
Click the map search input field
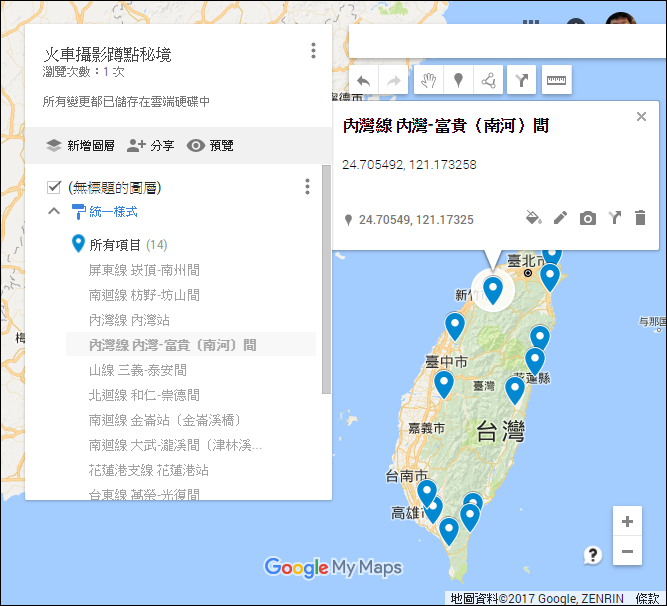click(506, 41)
